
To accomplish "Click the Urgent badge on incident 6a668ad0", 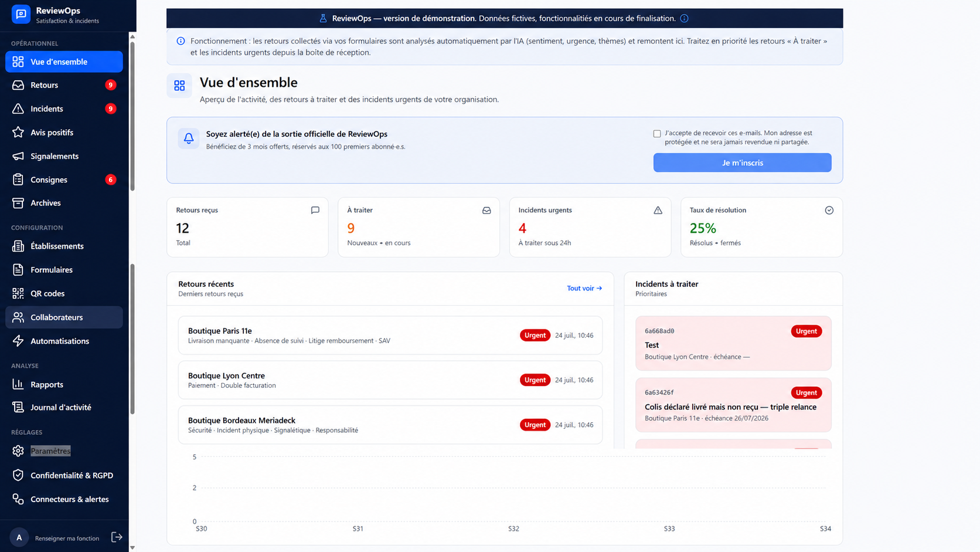I will [x=806, y=331].
